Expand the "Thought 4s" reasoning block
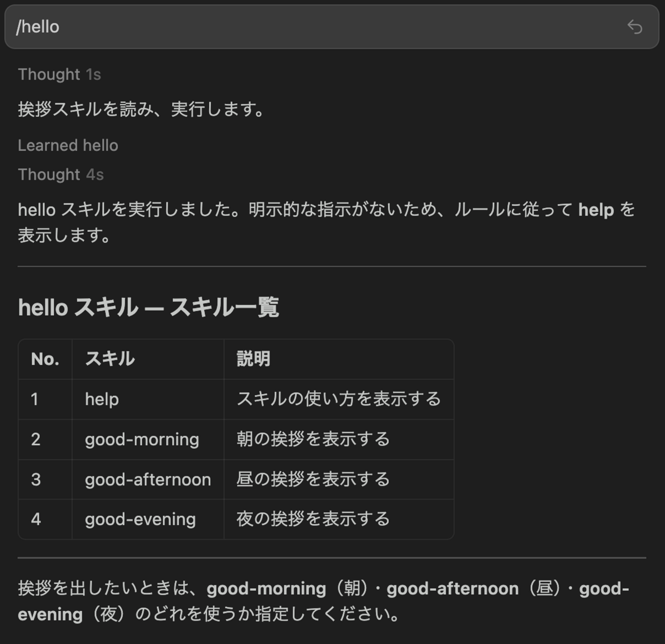The height and width of the screenshot is (644, 665). point(61,175)
